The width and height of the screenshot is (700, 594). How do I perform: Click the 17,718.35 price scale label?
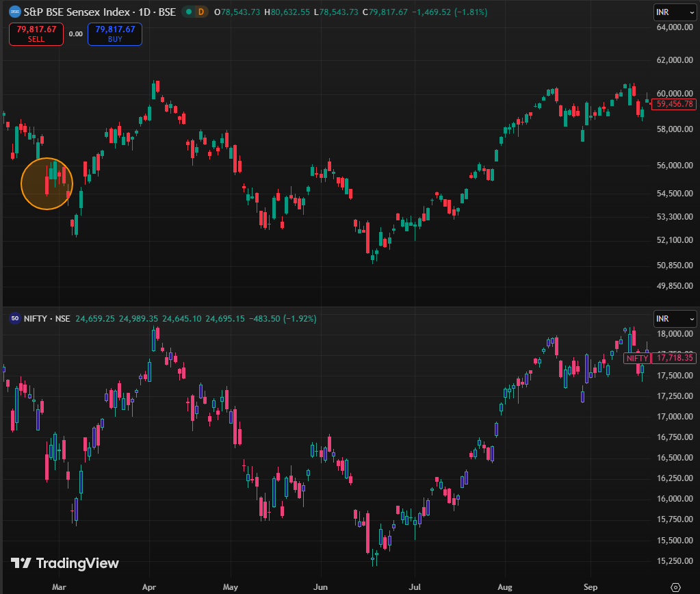tap(675, 358)
